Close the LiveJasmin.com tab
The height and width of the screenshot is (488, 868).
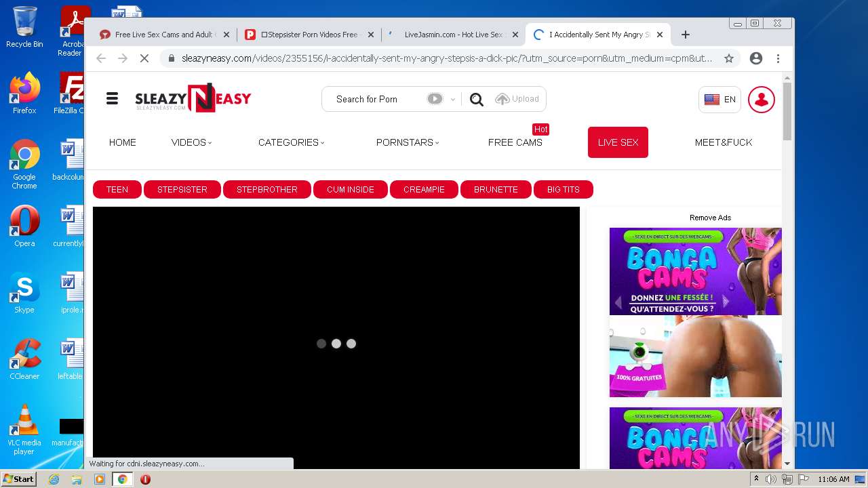515,35
